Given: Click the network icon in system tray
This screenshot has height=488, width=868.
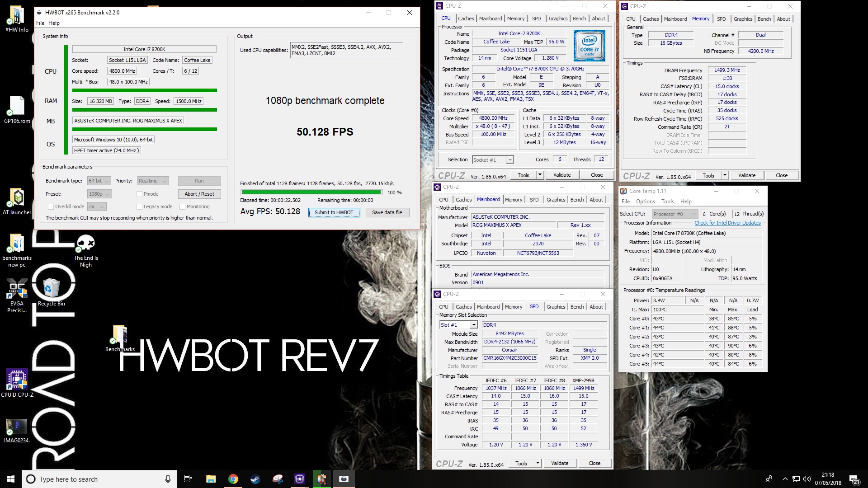Looking at the screenshot, I should tap(796, 479).
